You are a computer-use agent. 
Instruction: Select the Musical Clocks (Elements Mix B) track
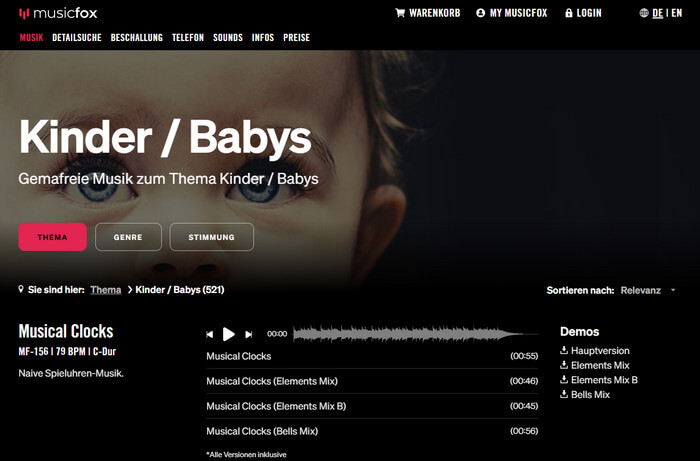(372, 406)
